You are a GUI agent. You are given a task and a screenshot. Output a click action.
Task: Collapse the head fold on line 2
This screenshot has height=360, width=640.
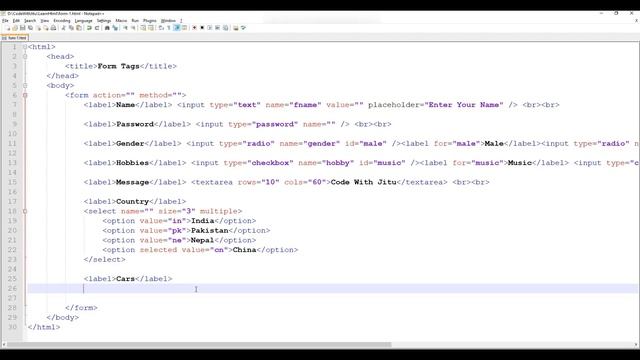tap(25, 56)
